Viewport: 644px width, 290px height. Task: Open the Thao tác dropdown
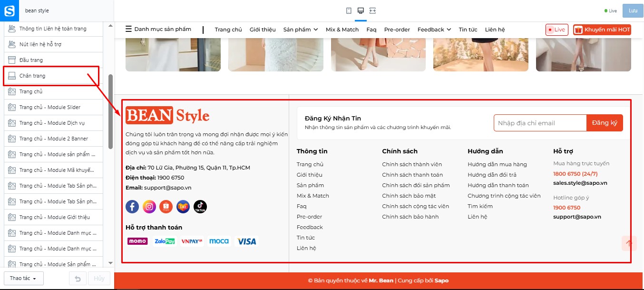tap(23, 278)
